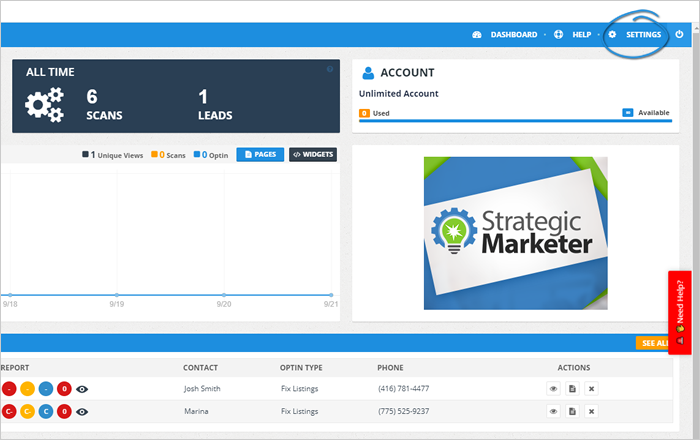
Task: Click the Widgets button
Action: pyautogui.click(x=313, y=155)
